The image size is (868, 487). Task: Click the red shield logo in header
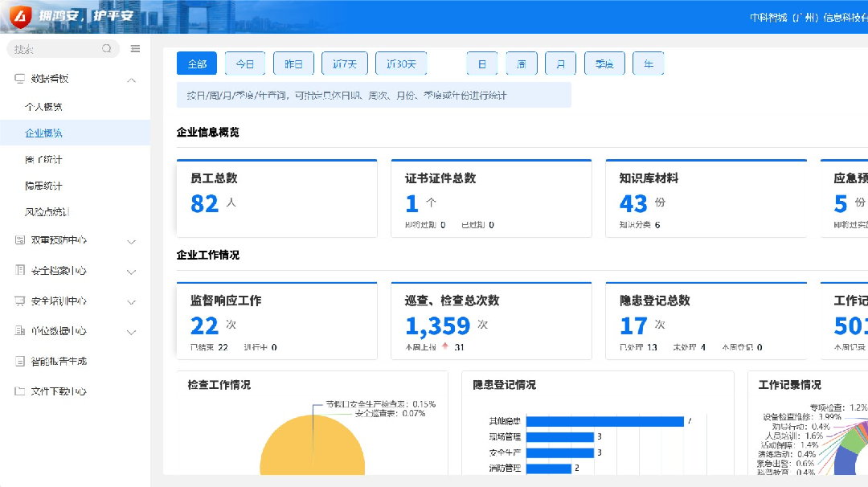[x=19, y=16]
